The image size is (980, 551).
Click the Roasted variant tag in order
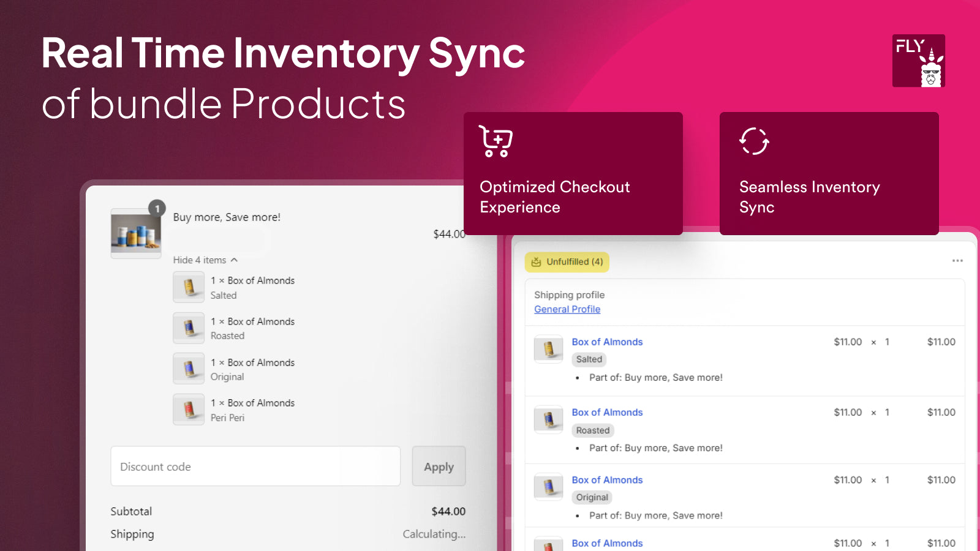coord(593,430)
